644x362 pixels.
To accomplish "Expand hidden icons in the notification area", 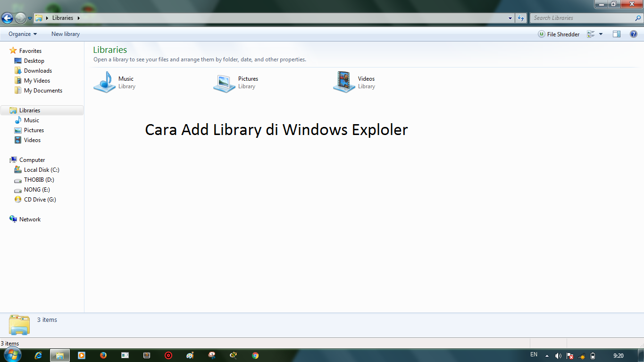I will coord(547,354).
